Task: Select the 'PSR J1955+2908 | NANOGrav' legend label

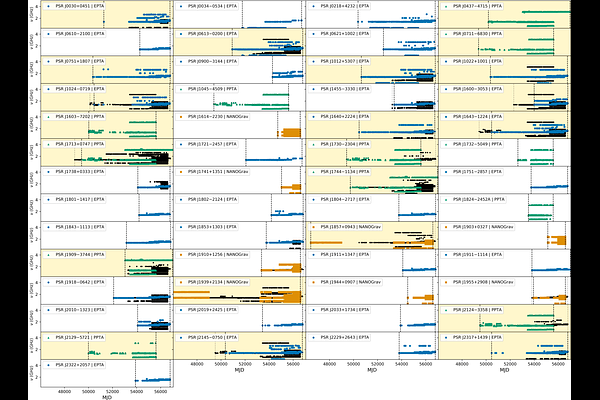Action: click(x=483, y=282)
